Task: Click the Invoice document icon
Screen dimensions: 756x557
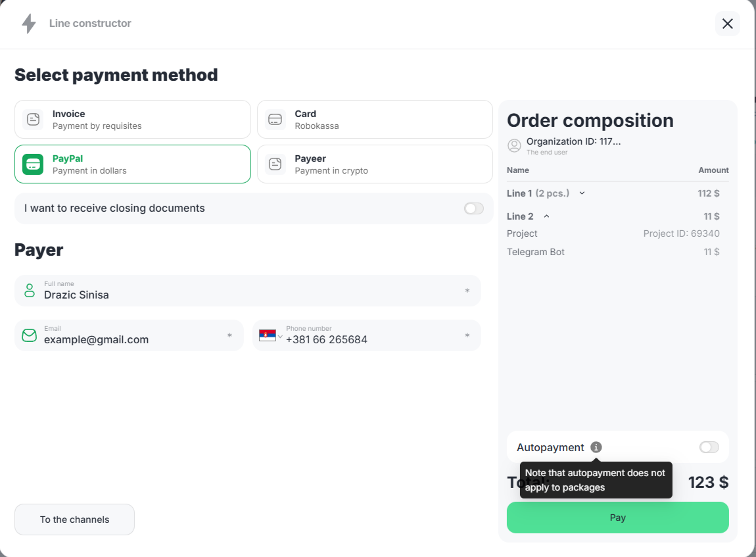Action: pyautogui.click(x=33, y=119)
